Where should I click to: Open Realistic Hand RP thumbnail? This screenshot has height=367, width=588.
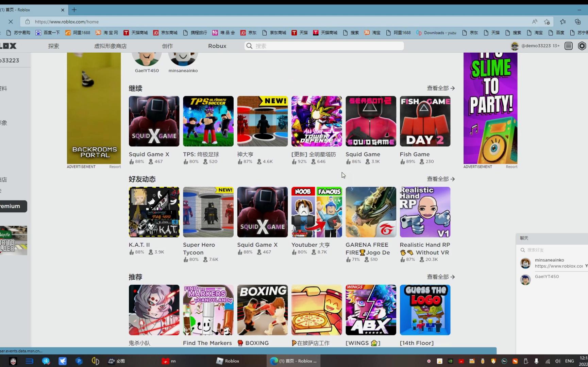(425, 212)
